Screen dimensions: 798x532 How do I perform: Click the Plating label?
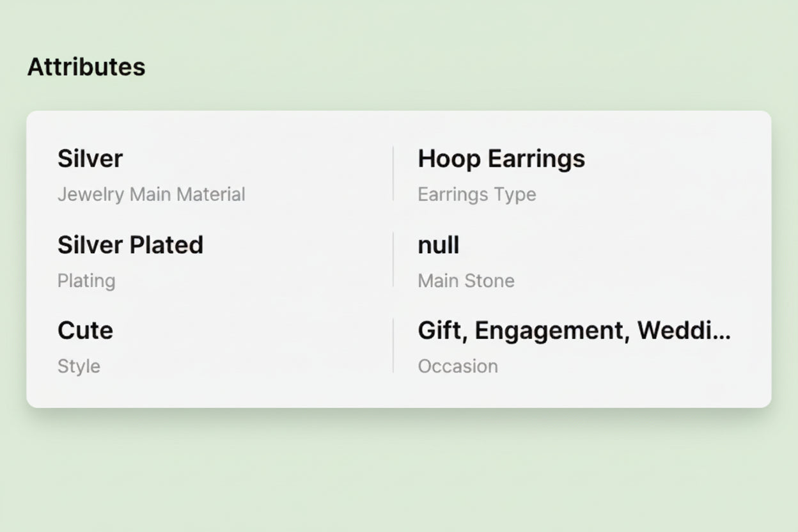86,281
